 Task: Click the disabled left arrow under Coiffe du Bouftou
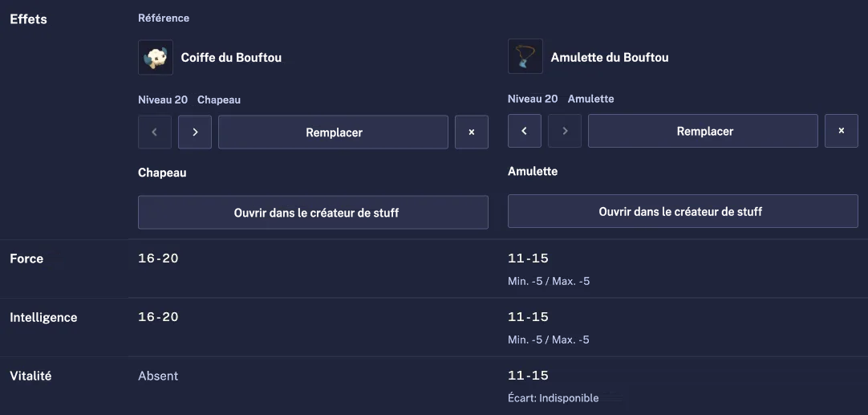tap(155, 132)
